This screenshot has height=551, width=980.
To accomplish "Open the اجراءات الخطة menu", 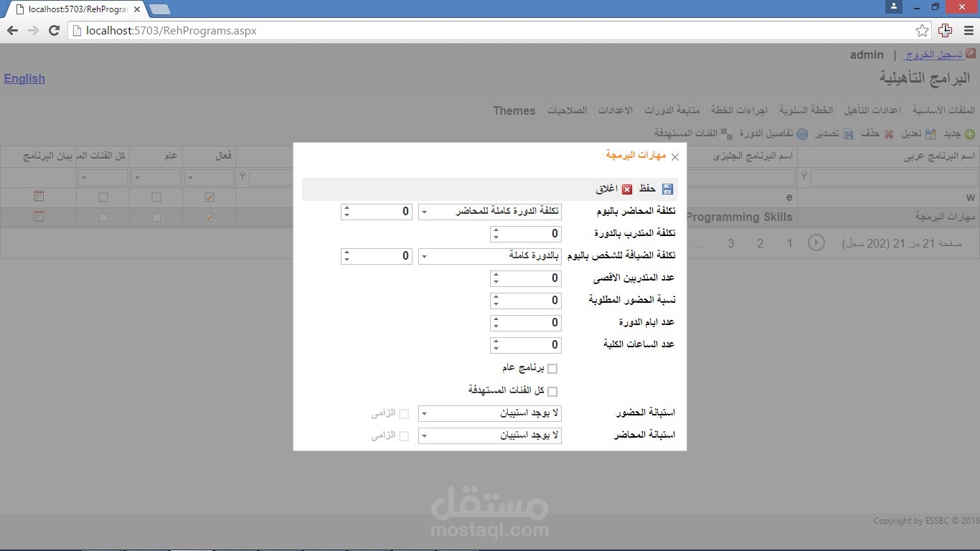I will coord(740,110).
